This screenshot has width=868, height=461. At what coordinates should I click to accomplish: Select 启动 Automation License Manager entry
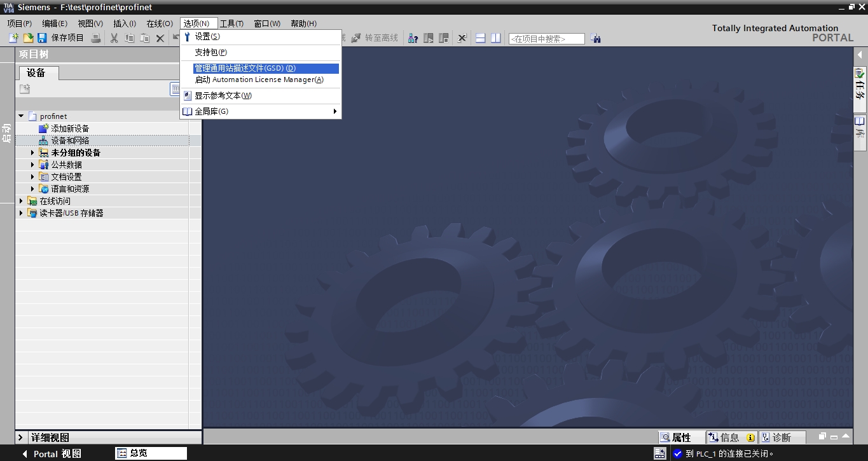[261, 79]
